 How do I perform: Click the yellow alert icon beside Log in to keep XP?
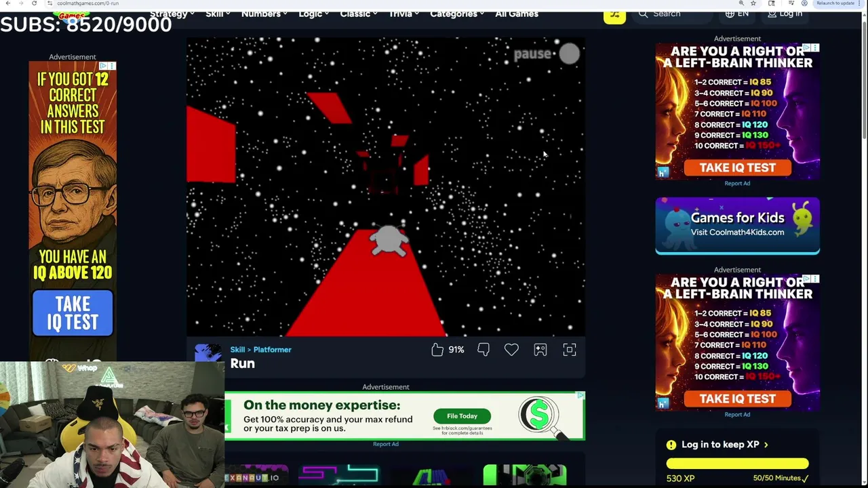click(x=671, y=445)
